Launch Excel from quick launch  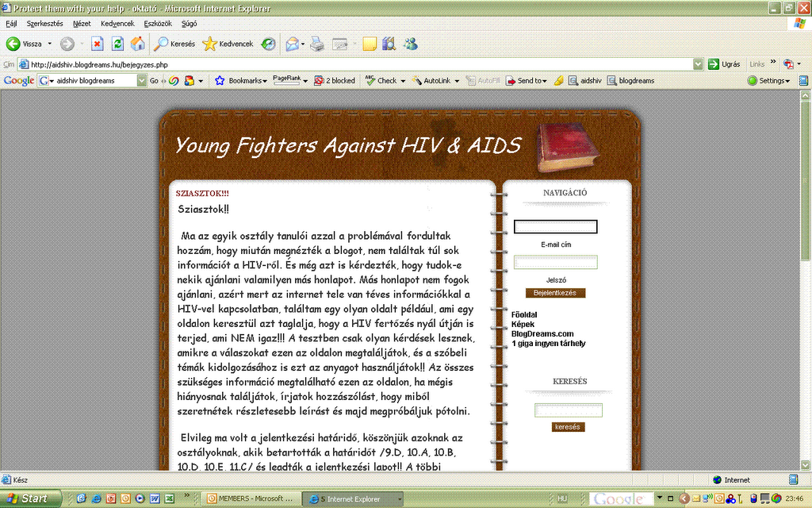click(x=169, y=498)
